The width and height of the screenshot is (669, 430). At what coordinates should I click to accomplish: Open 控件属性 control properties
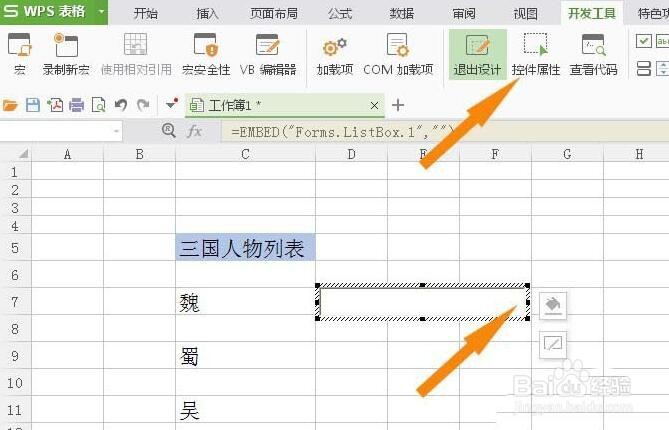[535, 54]
